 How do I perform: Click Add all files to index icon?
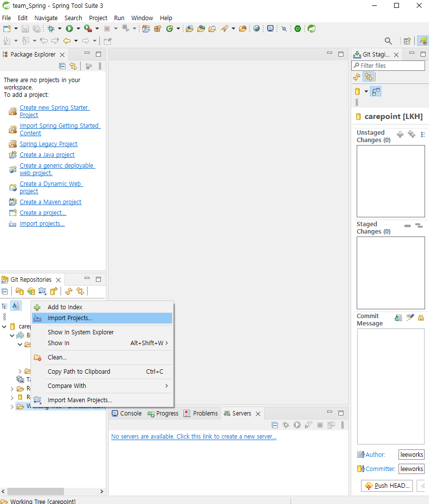[x=411, y=134]
